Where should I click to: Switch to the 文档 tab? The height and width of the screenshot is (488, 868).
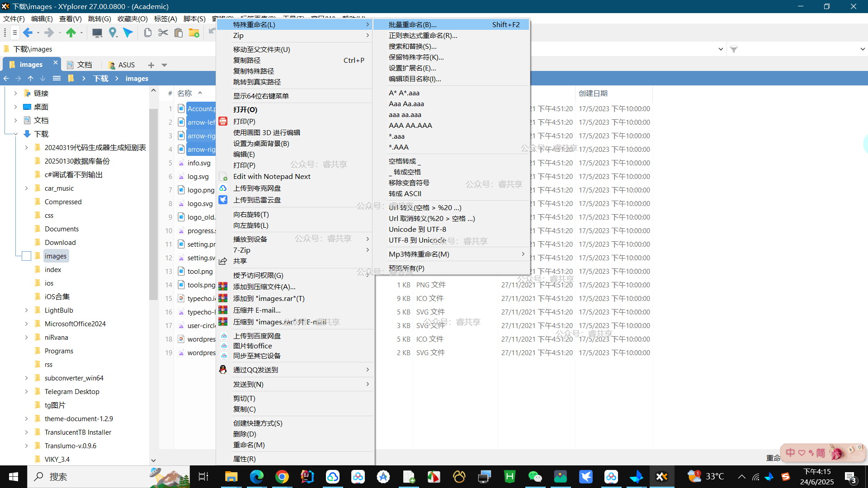(x=80, y=65)
